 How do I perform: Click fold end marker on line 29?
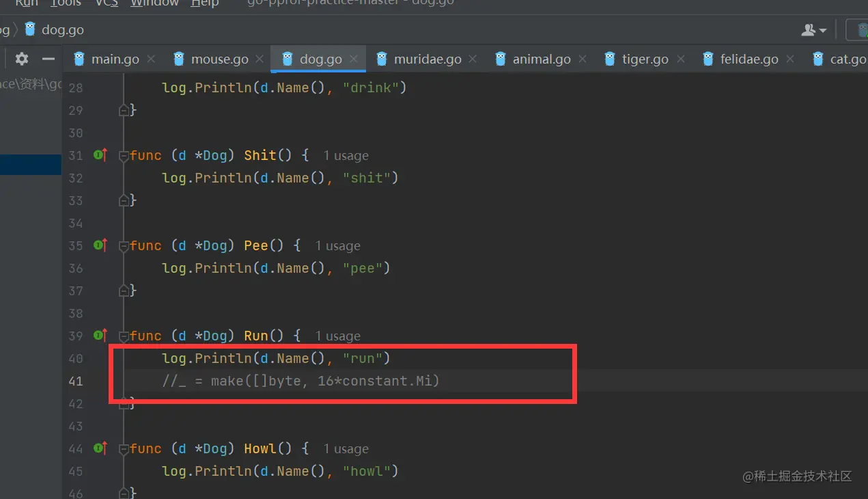pos(124,110)
